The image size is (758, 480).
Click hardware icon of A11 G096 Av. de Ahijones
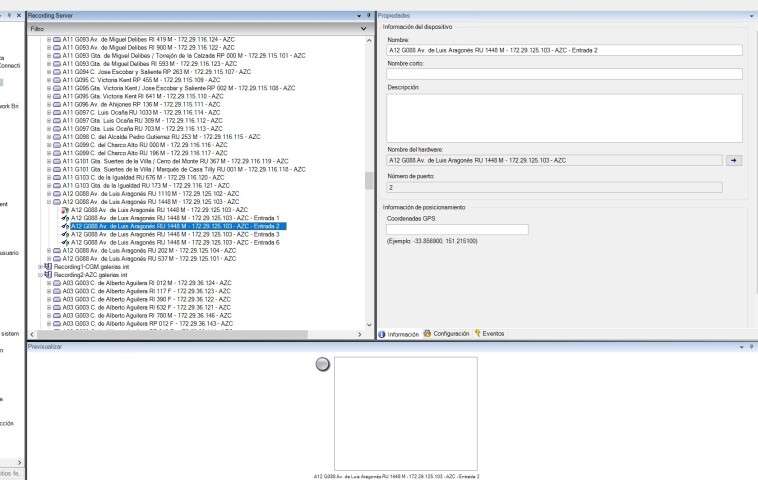point(57,104)
